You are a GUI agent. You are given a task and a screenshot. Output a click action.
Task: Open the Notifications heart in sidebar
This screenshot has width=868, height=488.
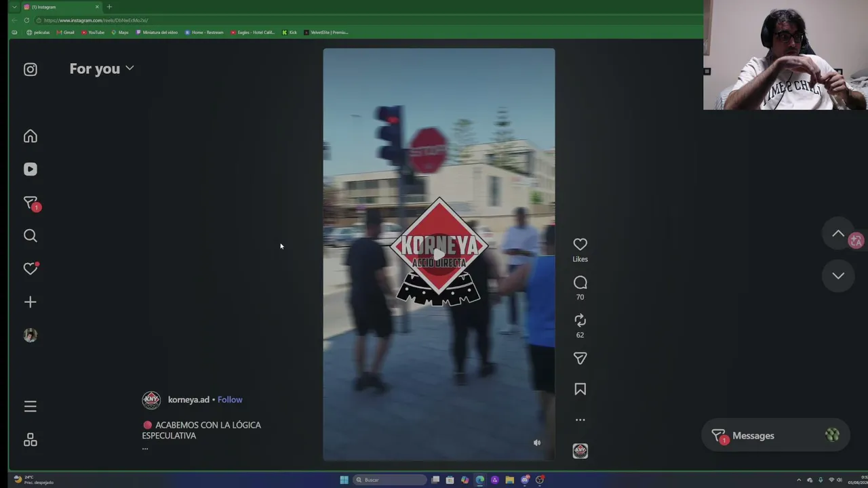31,269
